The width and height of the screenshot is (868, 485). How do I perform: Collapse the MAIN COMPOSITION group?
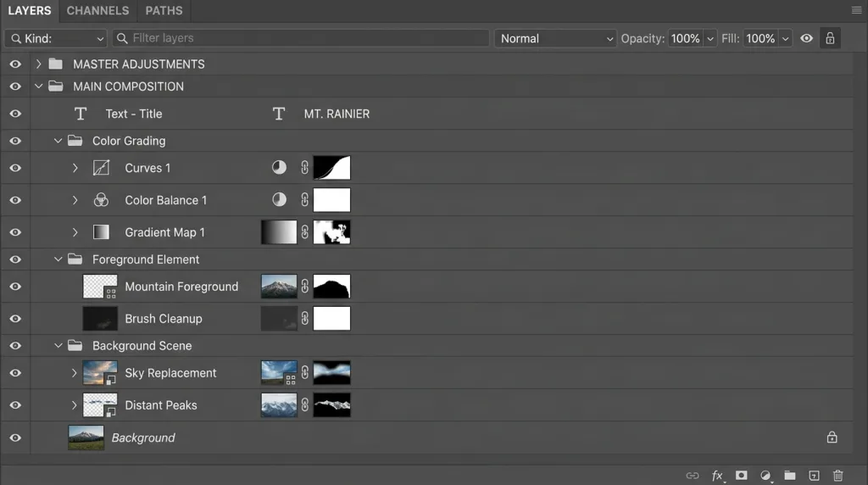point(38,86)
